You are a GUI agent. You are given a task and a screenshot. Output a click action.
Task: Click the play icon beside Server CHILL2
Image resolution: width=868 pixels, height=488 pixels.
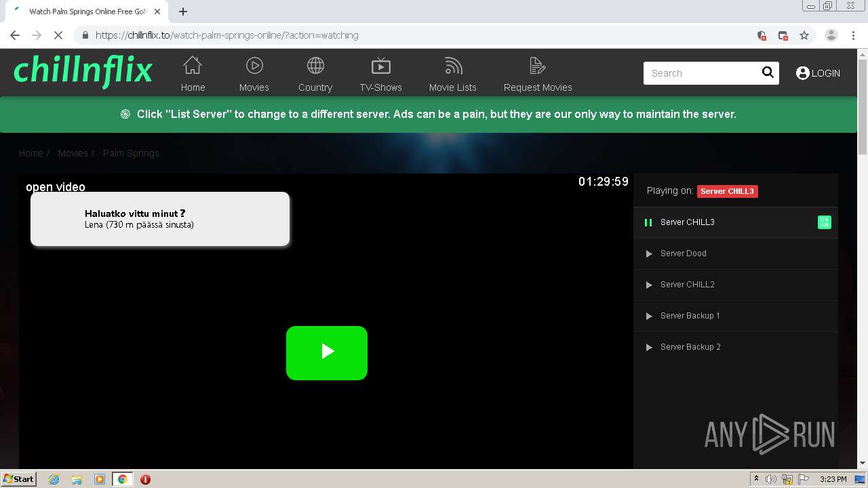point(649,285)
